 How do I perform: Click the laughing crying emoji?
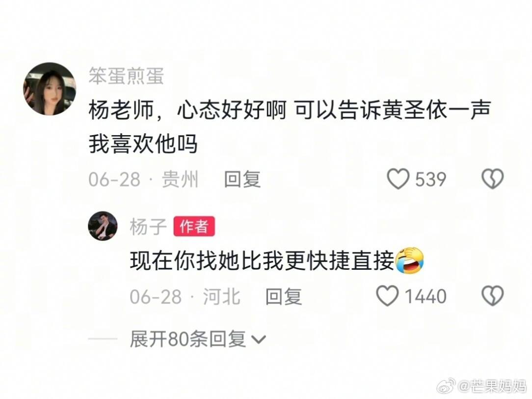[x=409, y=260]
